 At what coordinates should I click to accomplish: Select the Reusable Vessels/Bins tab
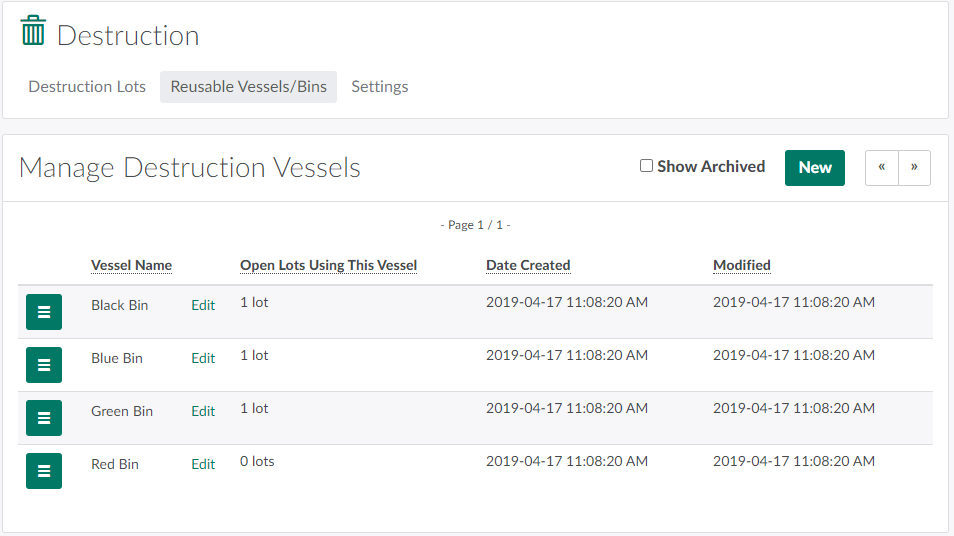click(248, 87)
